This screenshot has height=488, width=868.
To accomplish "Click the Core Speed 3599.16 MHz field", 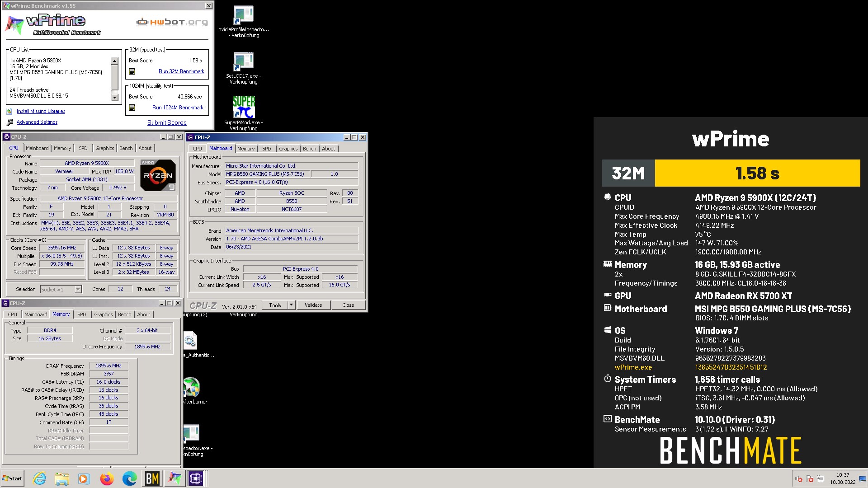I will click(x=62, y=248).
